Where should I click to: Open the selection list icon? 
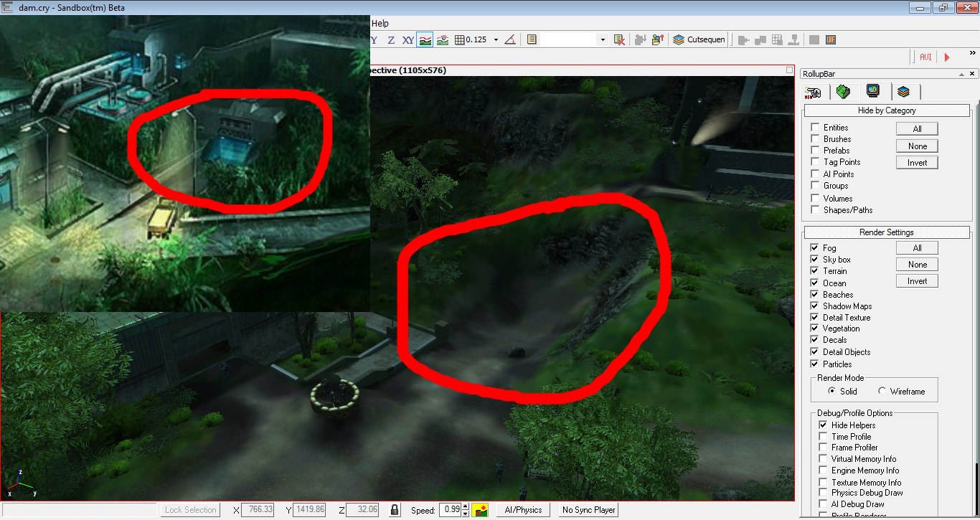532,40
